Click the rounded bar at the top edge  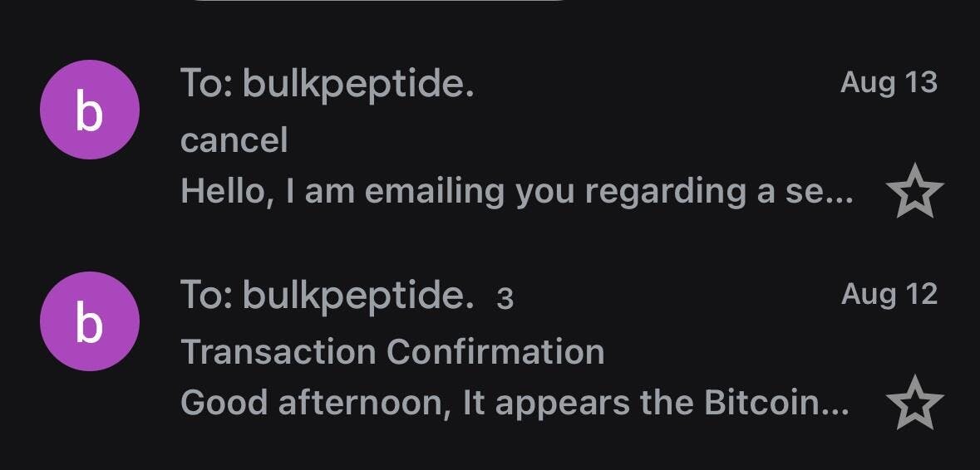[378, 2]
